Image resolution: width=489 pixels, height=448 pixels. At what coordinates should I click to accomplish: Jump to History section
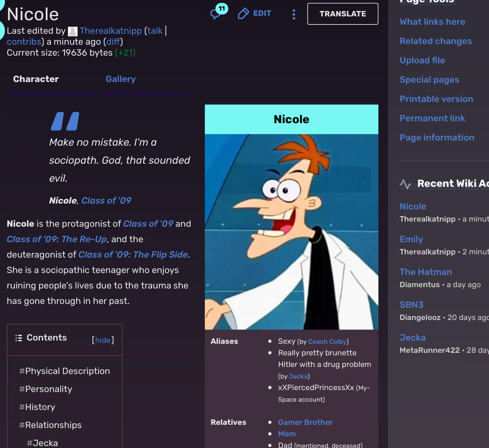(37, 407)
